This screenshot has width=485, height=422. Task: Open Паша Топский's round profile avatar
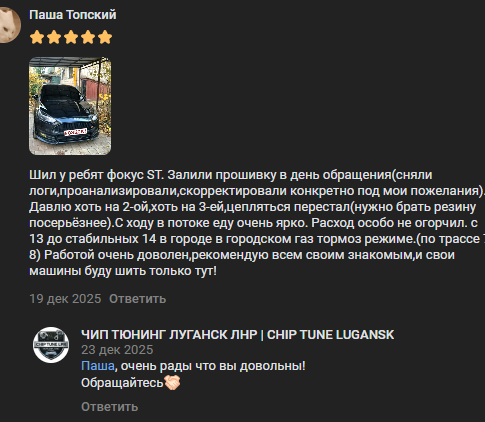[9, 25]
